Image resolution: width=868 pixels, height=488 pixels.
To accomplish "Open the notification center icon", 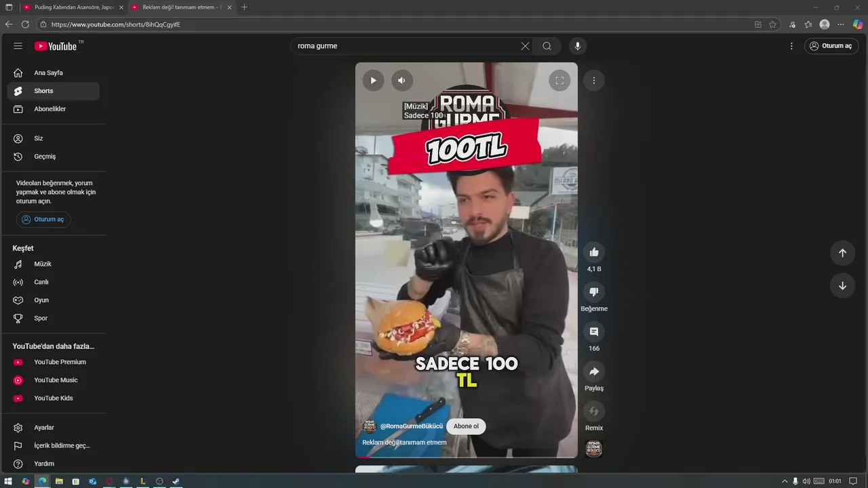I will [853, 481].
